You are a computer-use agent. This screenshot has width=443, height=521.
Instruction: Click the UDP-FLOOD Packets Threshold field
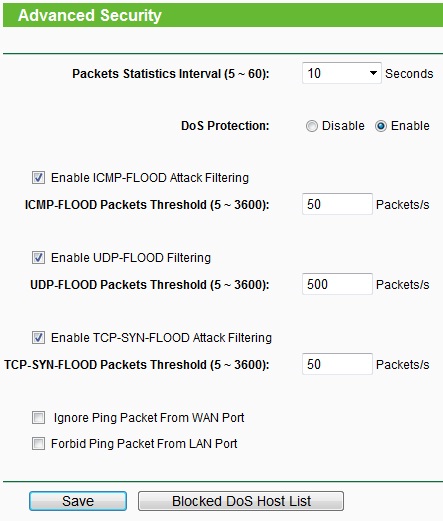click(x=337, y=284)
